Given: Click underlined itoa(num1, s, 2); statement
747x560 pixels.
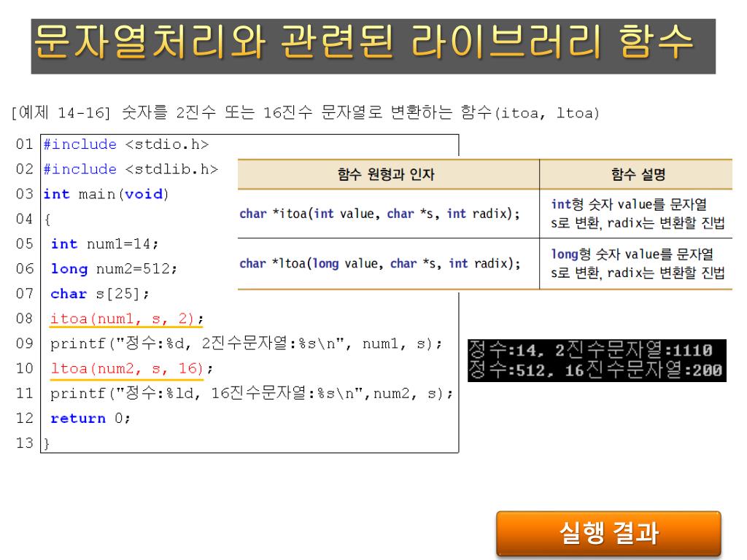Looking at the screenshot, I should tap(127, 319).
